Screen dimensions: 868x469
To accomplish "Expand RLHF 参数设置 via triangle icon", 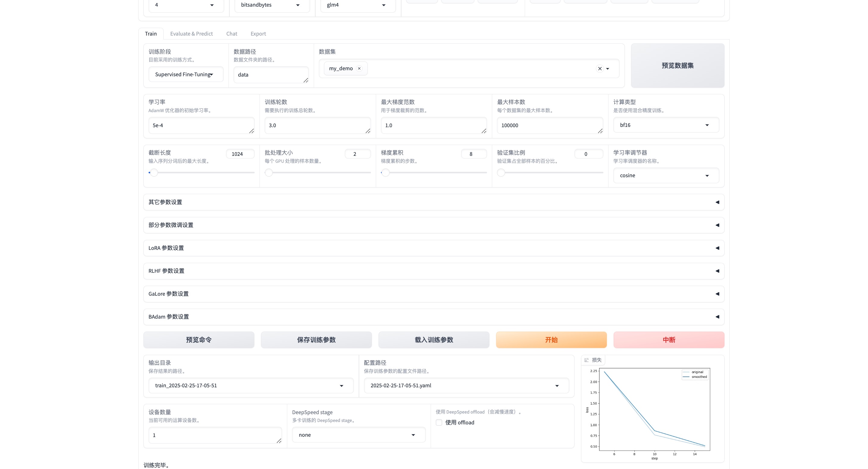I will [717, 271].
